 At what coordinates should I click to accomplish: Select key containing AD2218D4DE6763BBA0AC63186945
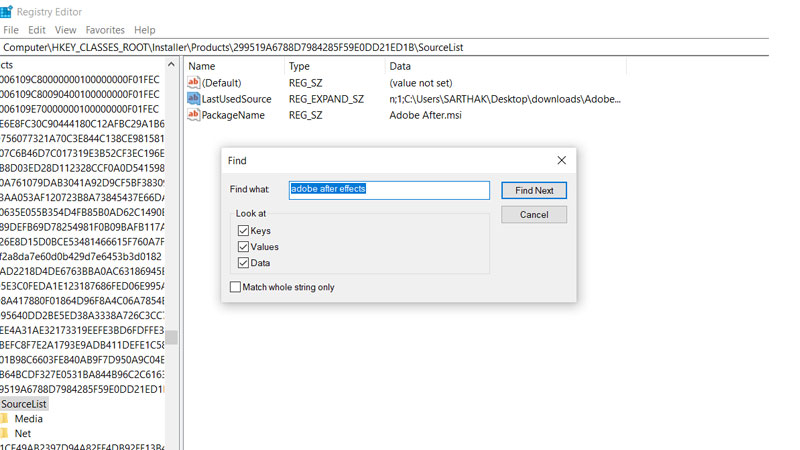[x=82, y=271]
